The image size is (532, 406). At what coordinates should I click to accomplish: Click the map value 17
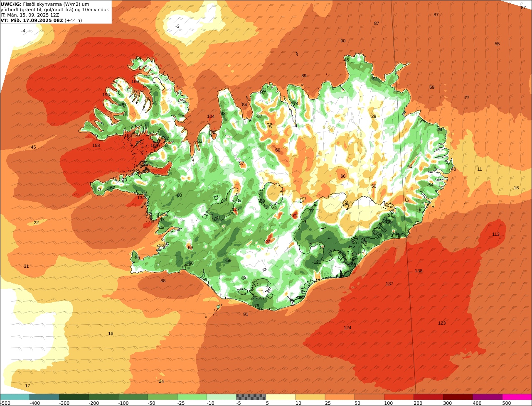pos(27,386)
